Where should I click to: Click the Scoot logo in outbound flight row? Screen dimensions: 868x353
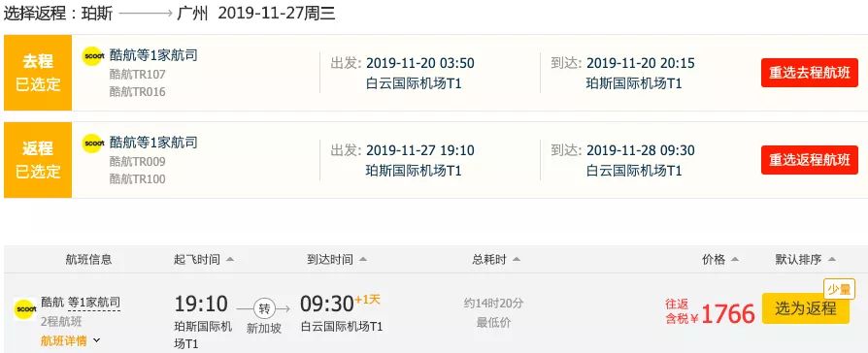pyautogui.click(x=93, y=56)
